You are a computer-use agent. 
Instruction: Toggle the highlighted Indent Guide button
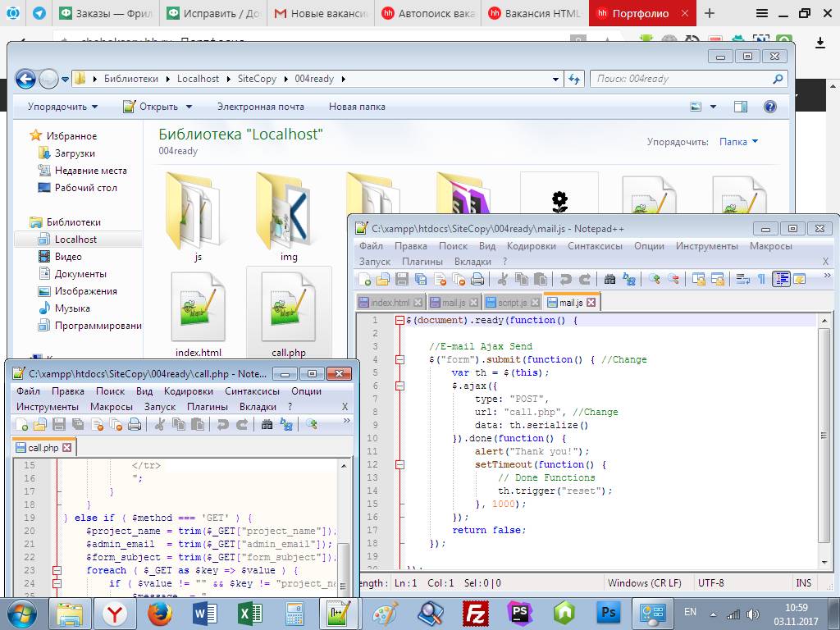coord(781,279)
